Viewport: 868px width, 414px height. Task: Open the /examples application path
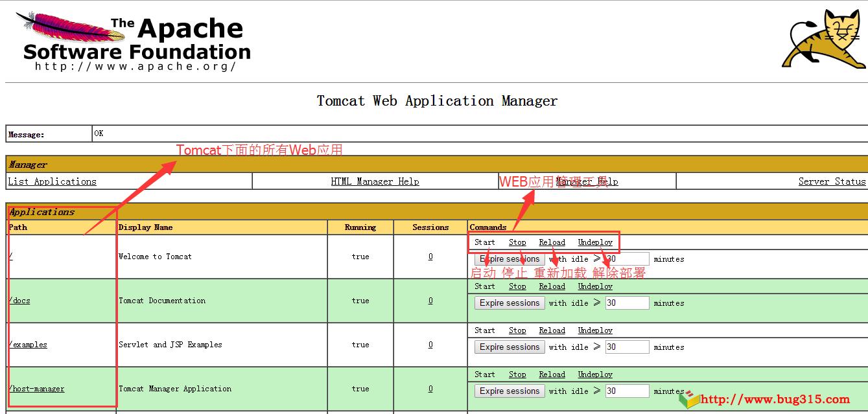[x=28, y=345]
